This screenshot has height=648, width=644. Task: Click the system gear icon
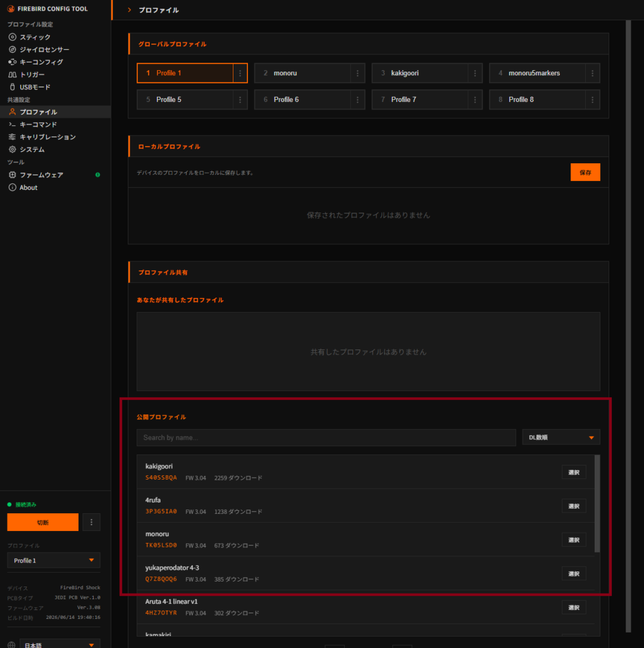[x=13, y=149]
